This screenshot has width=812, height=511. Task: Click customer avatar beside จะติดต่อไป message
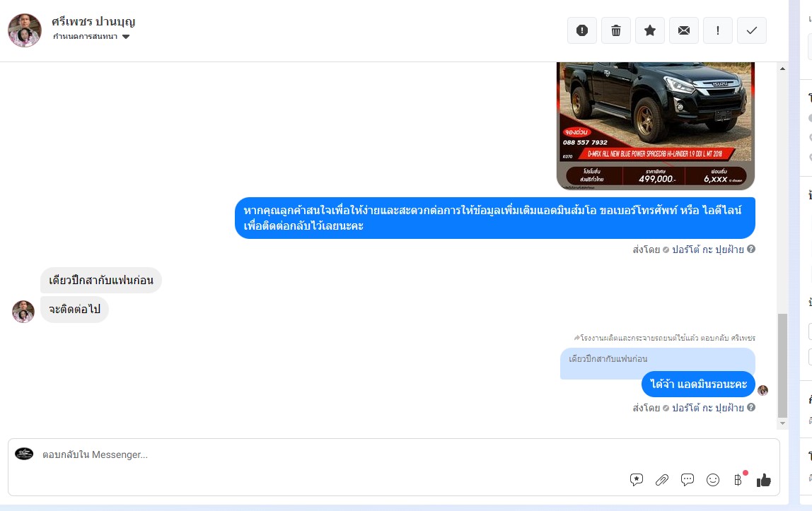click(x=23, y=312)
